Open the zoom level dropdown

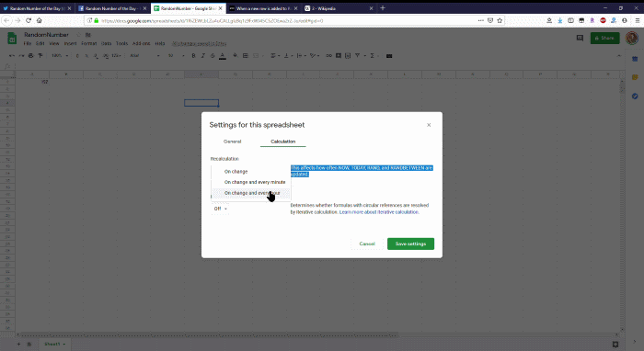coord(59,56)
